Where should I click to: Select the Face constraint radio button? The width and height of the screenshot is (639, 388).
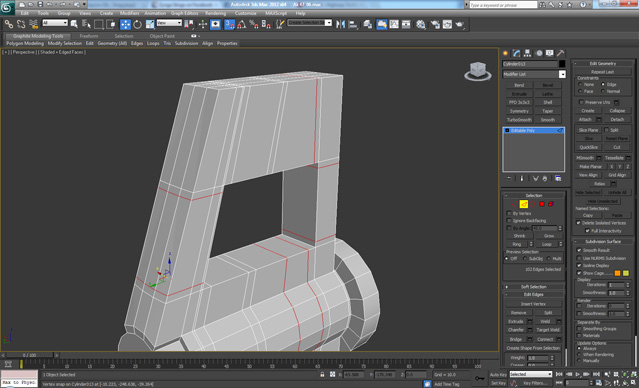point(580,91)
